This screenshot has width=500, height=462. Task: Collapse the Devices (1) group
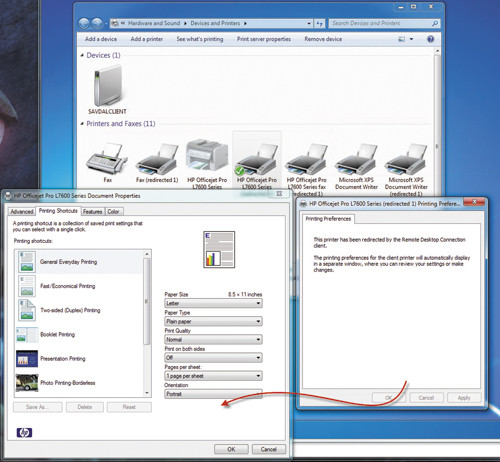[82, 55]
